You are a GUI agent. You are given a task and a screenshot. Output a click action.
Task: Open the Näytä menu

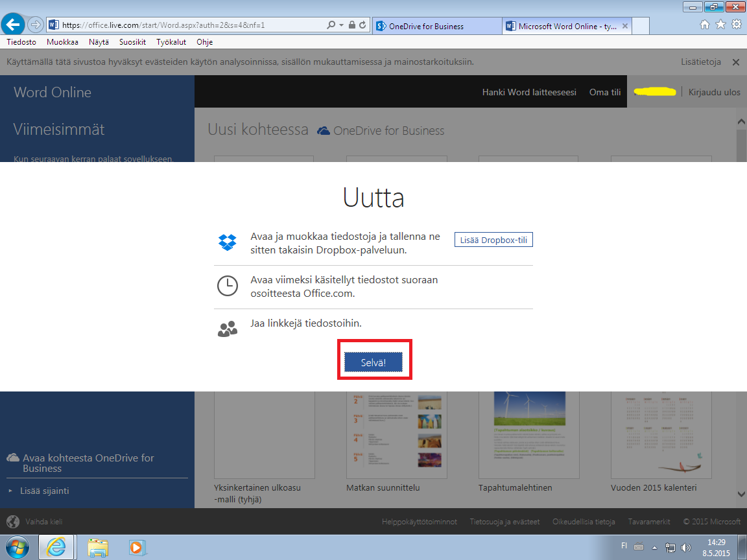coord(99,42)
